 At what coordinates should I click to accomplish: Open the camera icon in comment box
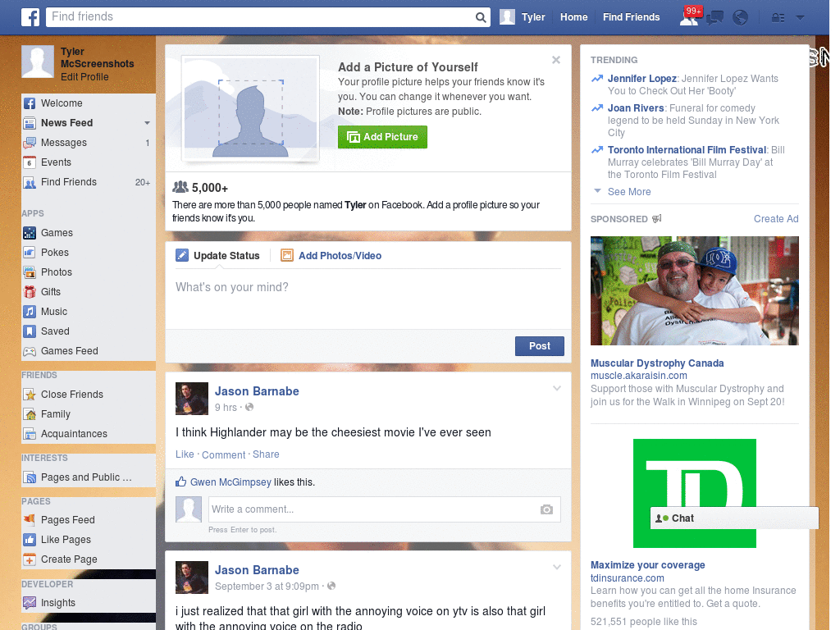546,509
